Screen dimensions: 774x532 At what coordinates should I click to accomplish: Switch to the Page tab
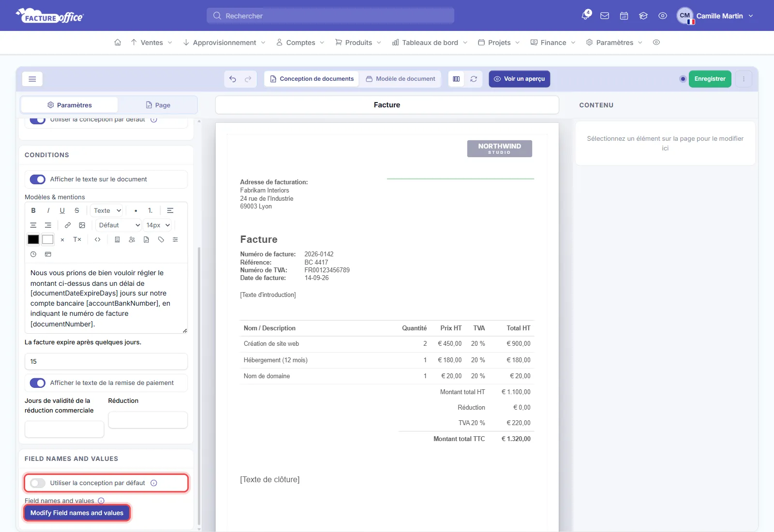tap(158, 105)
